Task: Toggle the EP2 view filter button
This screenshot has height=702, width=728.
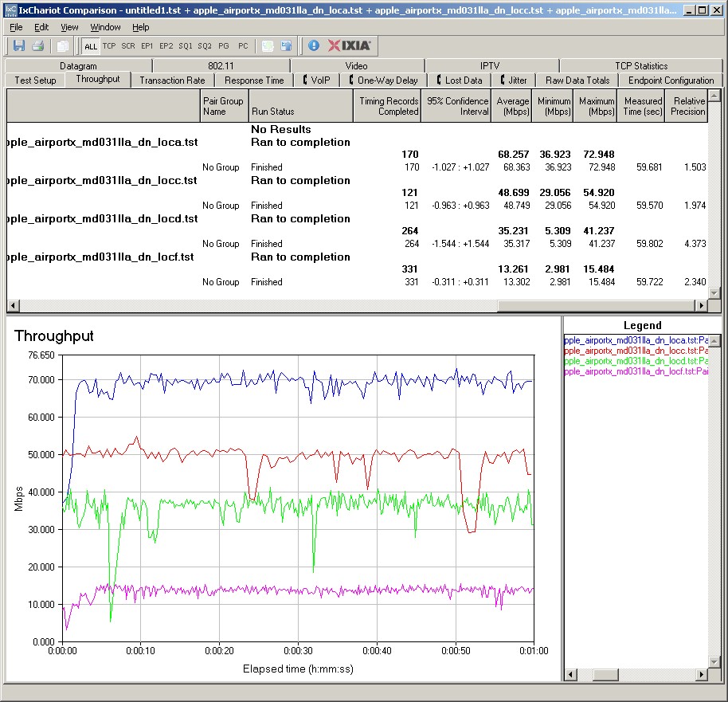Action: coord(166,46)
